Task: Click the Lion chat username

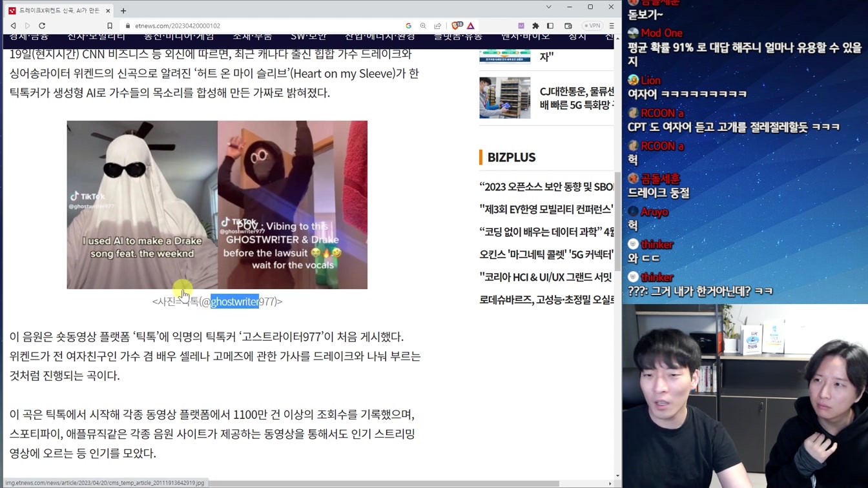Action: [650, 80]
